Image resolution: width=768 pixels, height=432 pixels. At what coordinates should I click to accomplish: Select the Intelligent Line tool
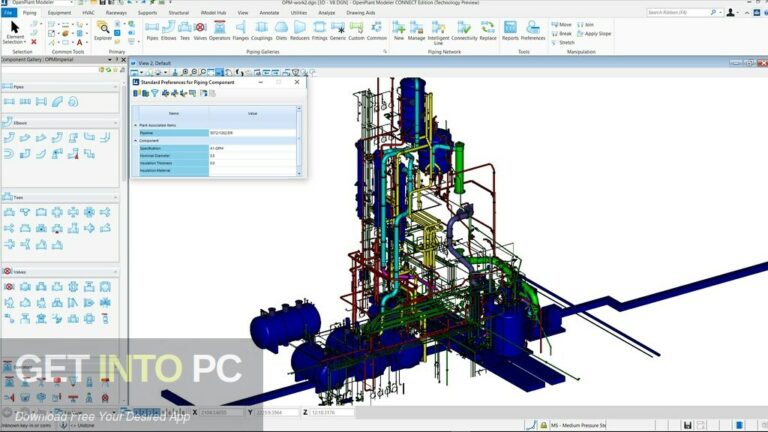point(438,32)
